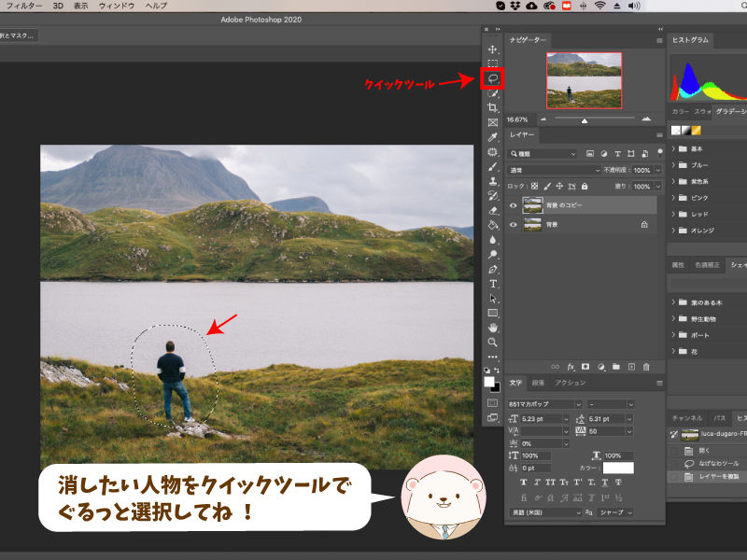Image resolution: width=747 pixels, height=560 pixels.
Task: Select the Lasso tool
Action: click(x=493, y=78)
